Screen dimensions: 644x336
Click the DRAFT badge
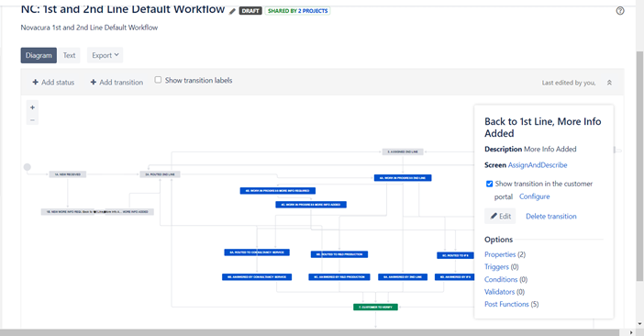pos(250,11)
